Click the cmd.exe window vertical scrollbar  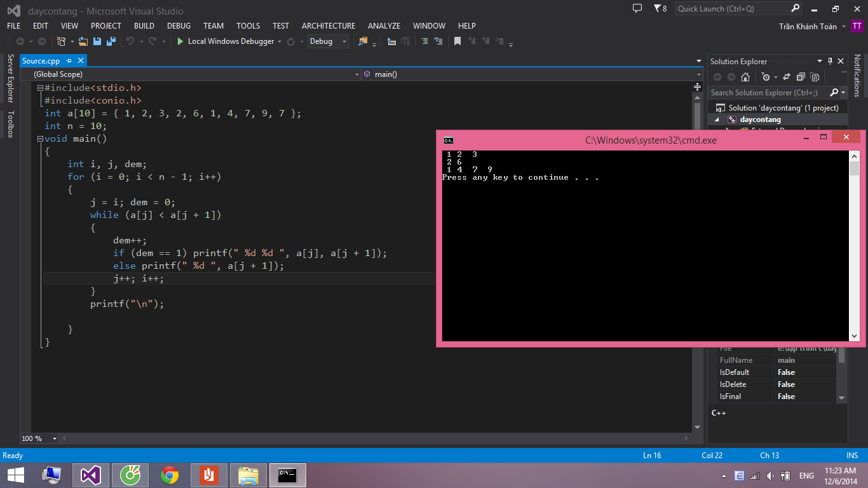click(x=855, y=246)
